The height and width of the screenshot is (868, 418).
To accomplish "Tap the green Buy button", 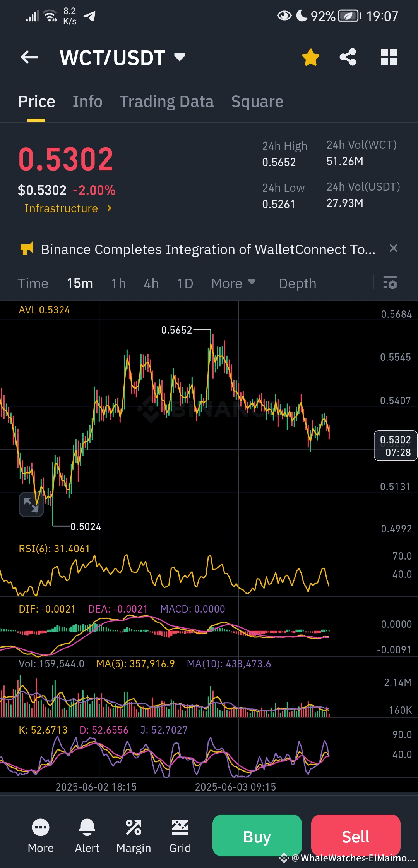I will pos(257,835).
